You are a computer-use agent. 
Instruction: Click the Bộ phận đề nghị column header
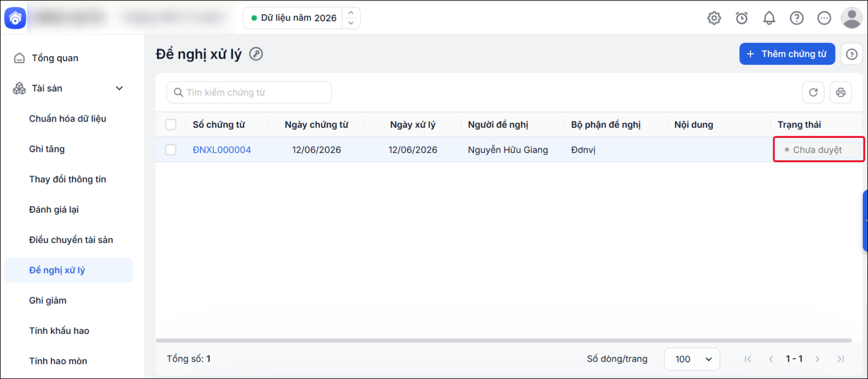tap(606, 125)
